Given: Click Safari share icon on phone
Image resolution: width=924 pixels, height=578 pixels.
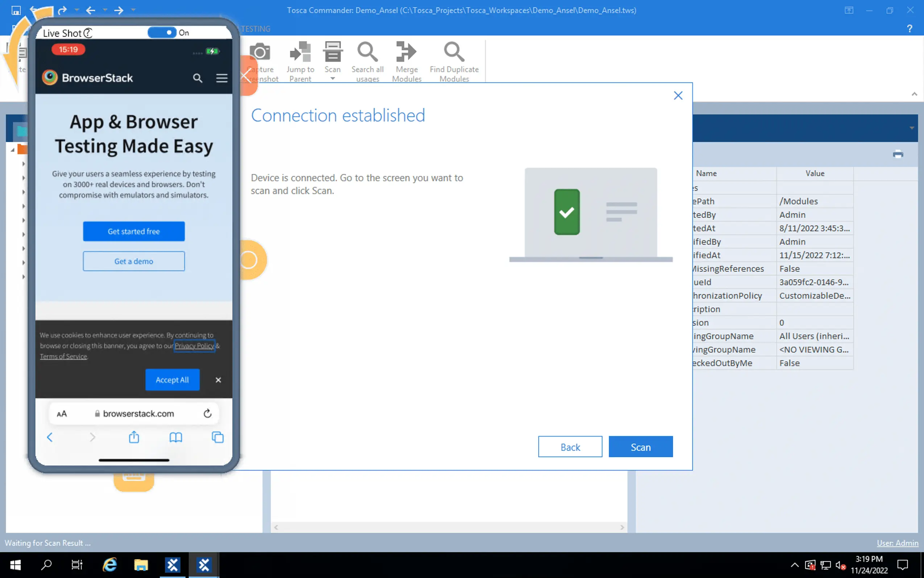Looking at the screenshot, I should coord(134,437).
